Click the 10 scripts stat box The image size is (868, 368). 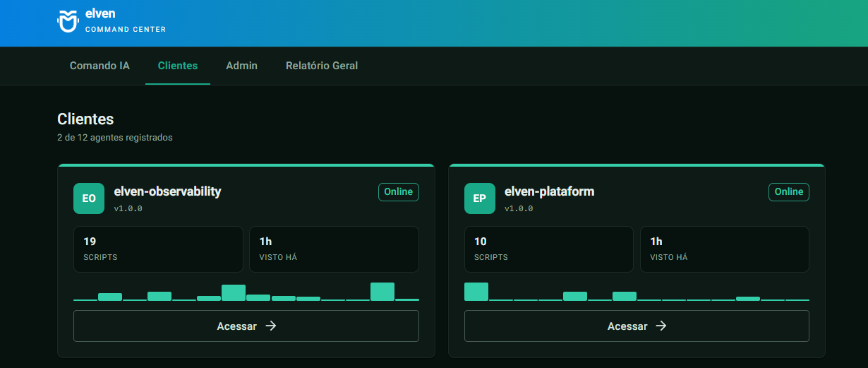coord(549,249)
